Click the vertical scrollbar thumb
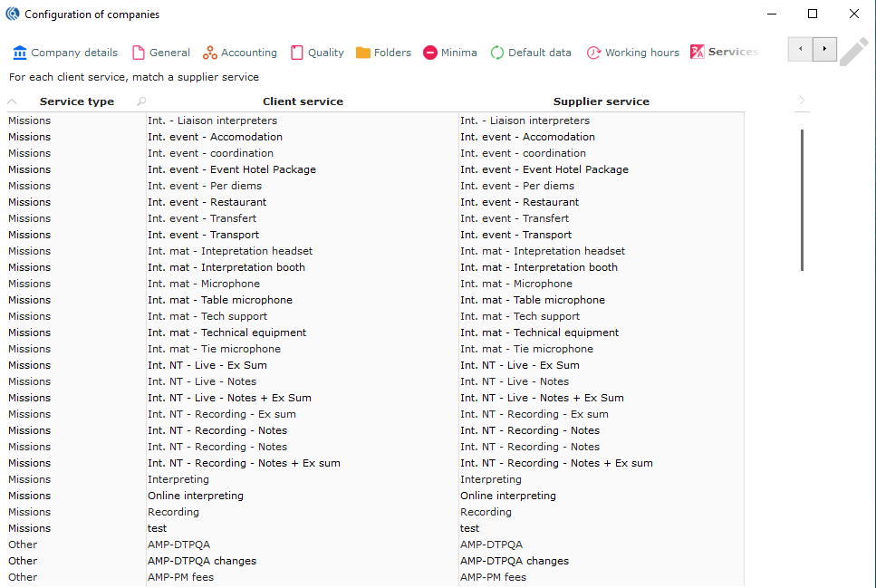This screenshot has width=876, height=588. [x=803, y=199]
